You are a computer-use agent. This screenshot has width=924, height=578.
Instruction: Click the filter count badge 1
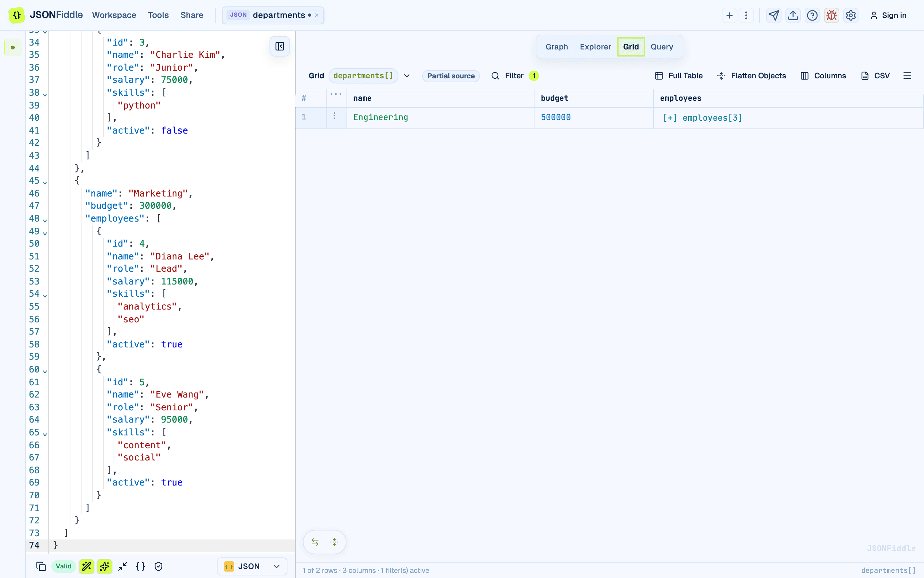click(534, 76)
